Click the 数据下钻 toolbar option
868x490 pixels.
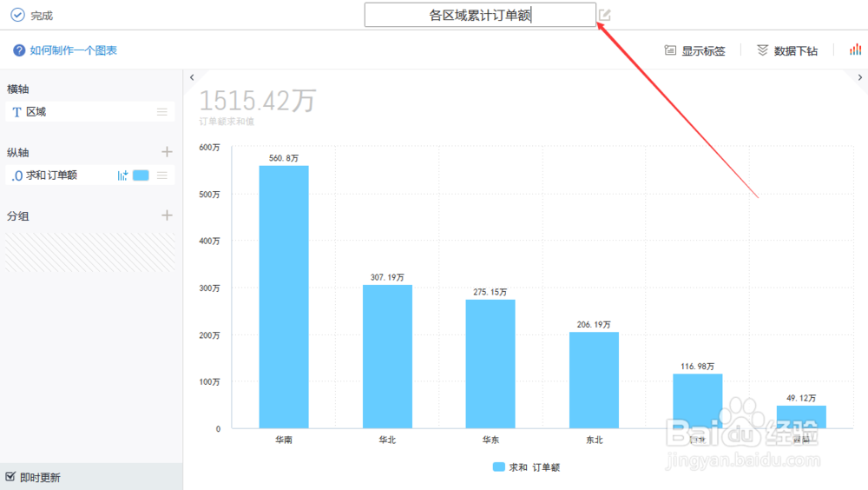787,50
